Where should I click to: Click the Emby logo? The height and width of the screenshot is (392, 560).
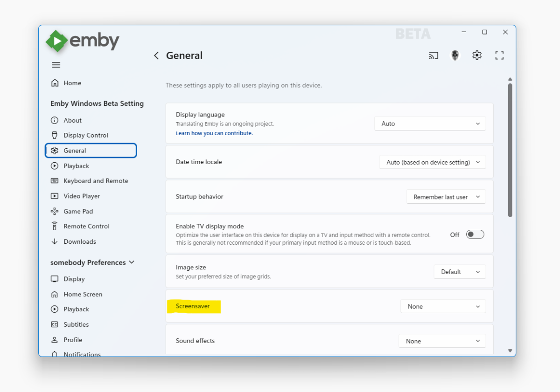83,41
